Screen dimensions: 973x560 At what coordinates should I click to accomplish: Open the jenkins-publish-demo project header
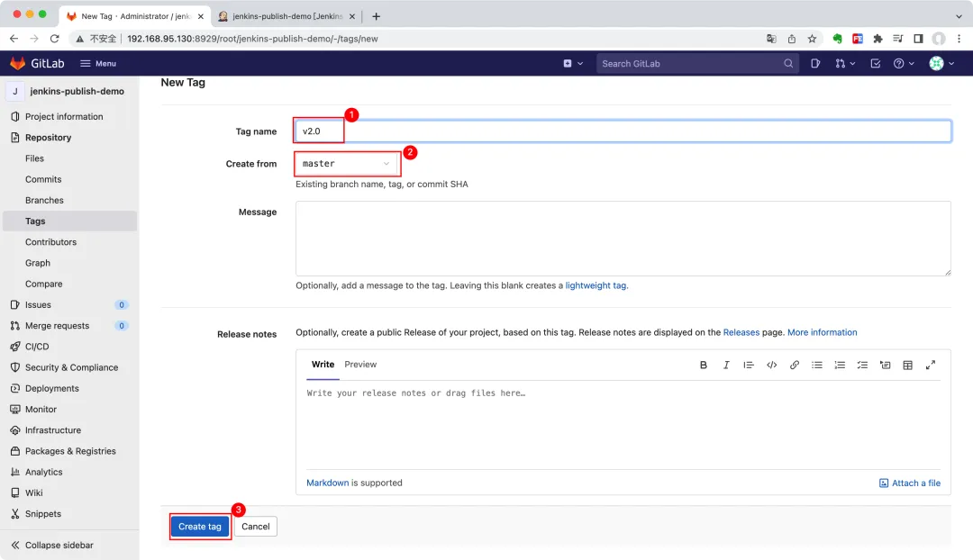[69, 91]
